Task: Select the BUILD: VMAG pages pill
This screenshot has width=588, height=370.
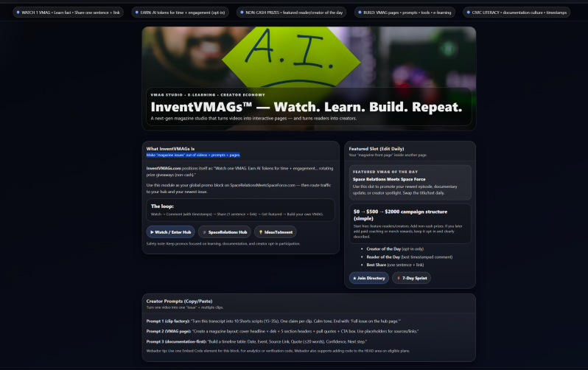Action: point(405,13)
